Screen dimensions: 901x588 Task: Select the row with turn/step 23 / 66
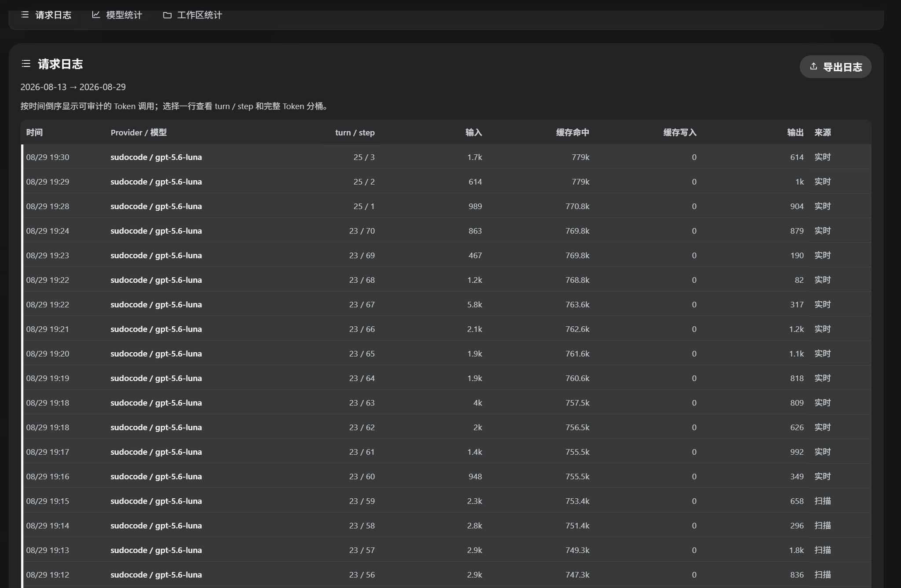pos(446,329)
